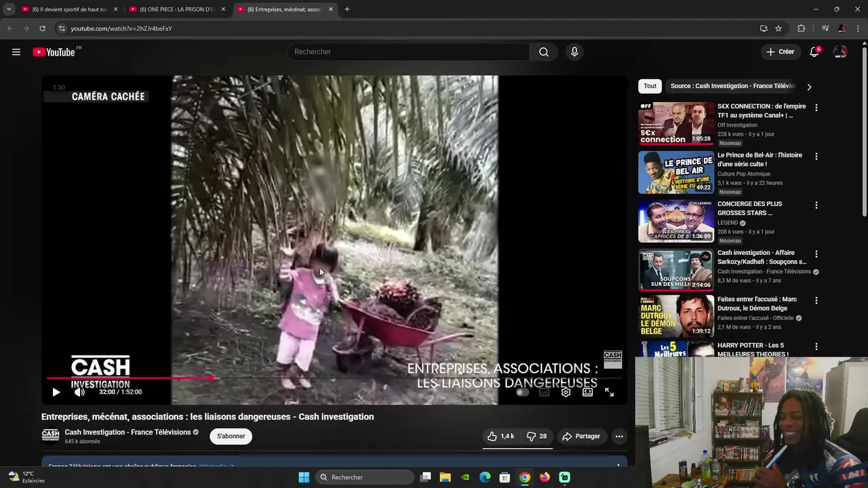Share the video via Partager
The image size is (868, 488).
click(x=581, y=436)
